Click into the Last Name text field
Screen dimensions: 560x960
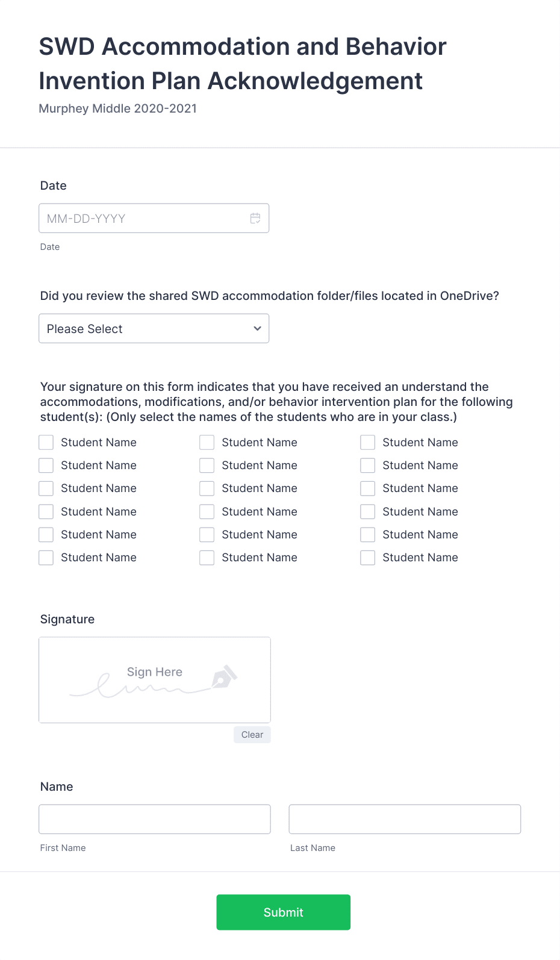pos(405,819)
